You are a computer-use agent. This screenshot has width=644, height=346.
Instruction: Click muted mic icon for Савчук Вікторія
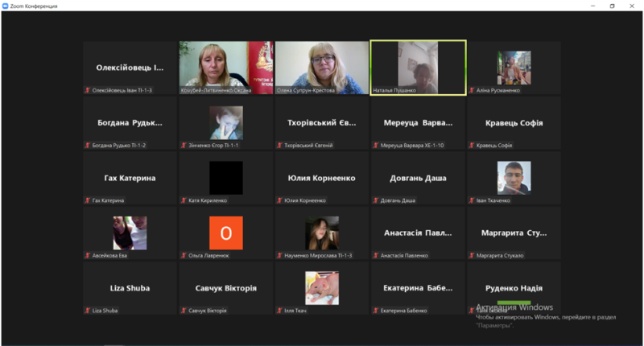point(184,310)
